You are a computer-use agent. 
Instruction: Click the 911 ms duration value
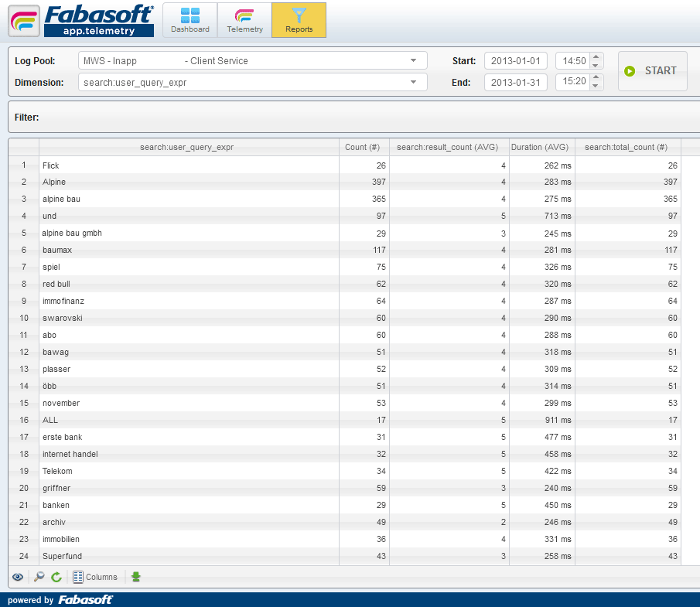point(558,420)
